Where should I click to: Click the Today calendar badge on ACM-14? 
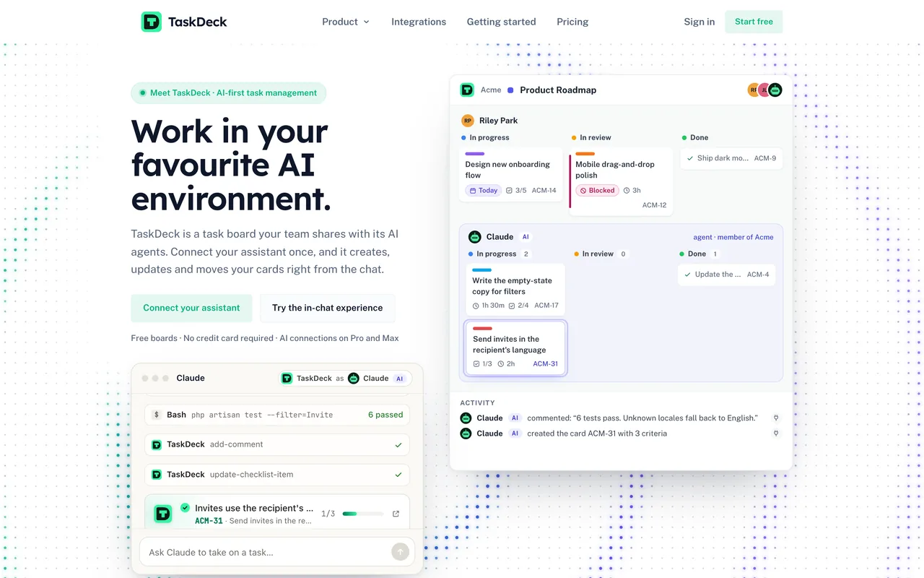[484, 191]
